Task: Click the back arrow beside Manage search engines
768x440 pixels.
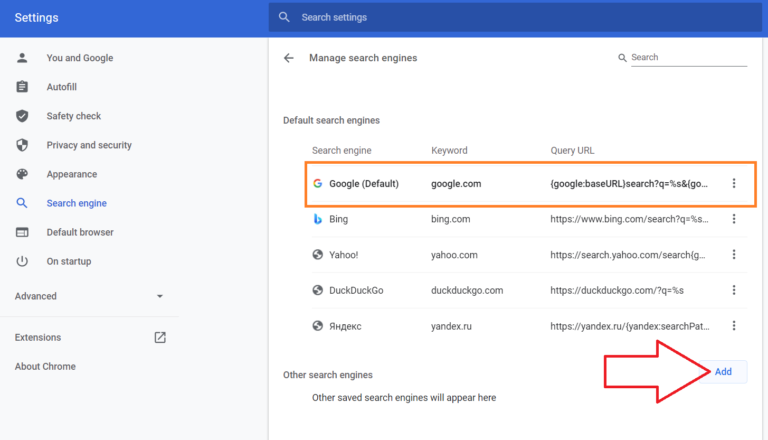Action: 289,58
